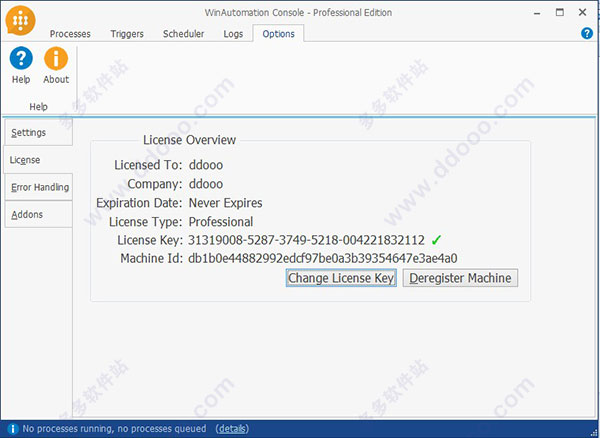Image resolution: width=600 pixels, height=438 pixels.
Task: Open the Triggers tab
Action: (x=127, y=34)
